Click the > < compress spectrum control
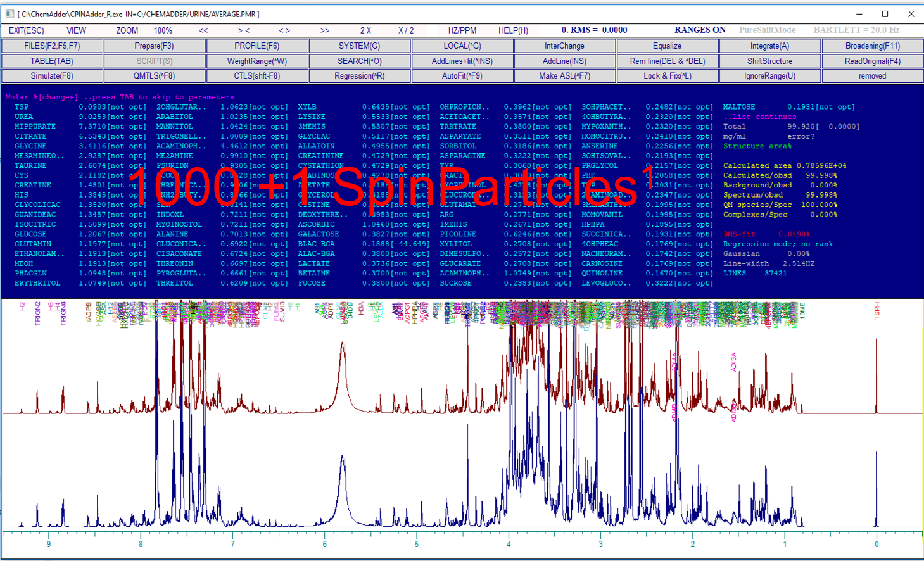Viewport: 924px width, 561px height. tap(244, 30)
